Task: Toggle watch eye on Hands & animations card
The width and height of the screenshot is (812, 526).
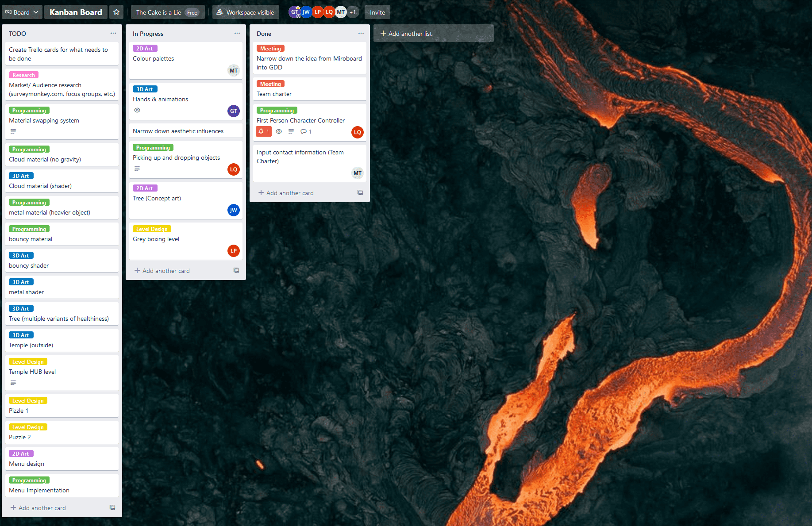Action: pyautogui.click(x=137, y=110)
